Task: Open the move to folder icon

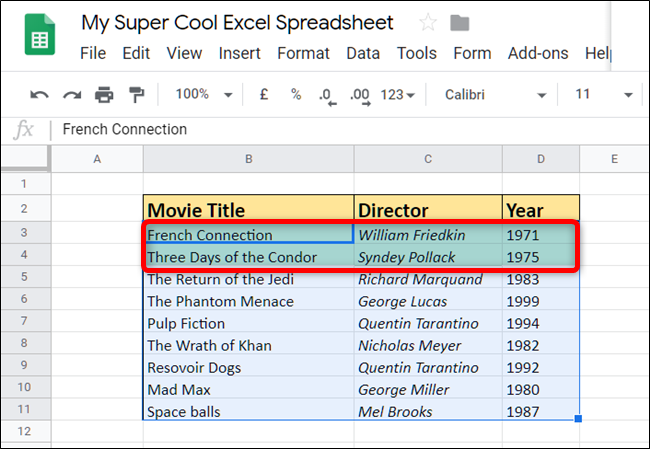Action: click(460, 23)
